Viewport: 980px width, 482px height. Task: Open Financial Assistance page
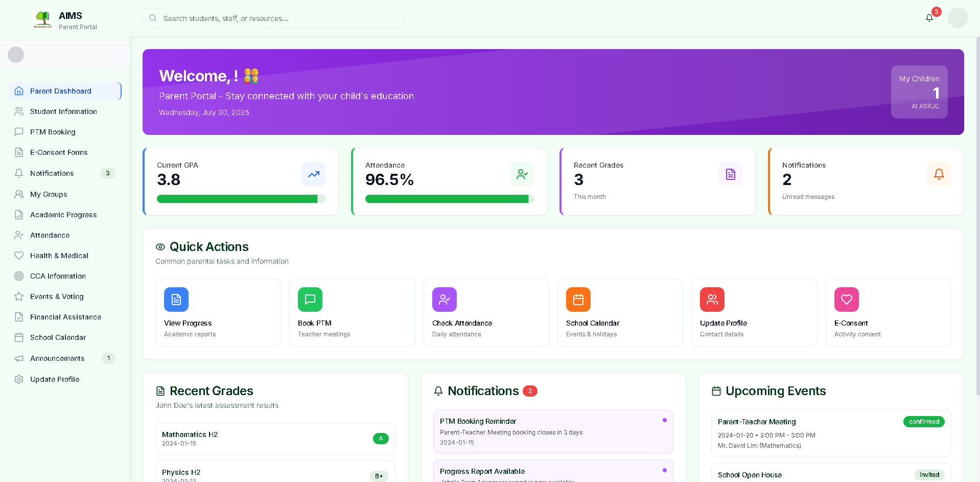(65, 317)
